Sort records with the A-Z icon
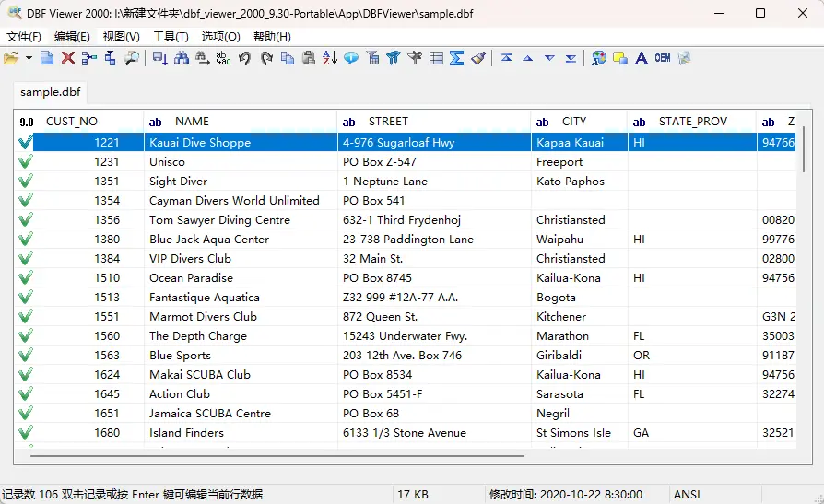Screen dimensions: 824x504 329,58
